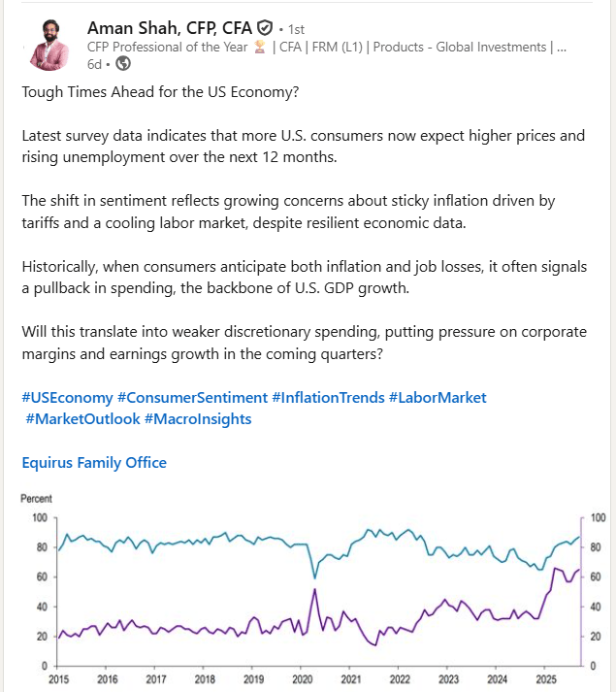Click the purple line's 2020 spike in chart
The image size is (616, 692).
(313, 590)
